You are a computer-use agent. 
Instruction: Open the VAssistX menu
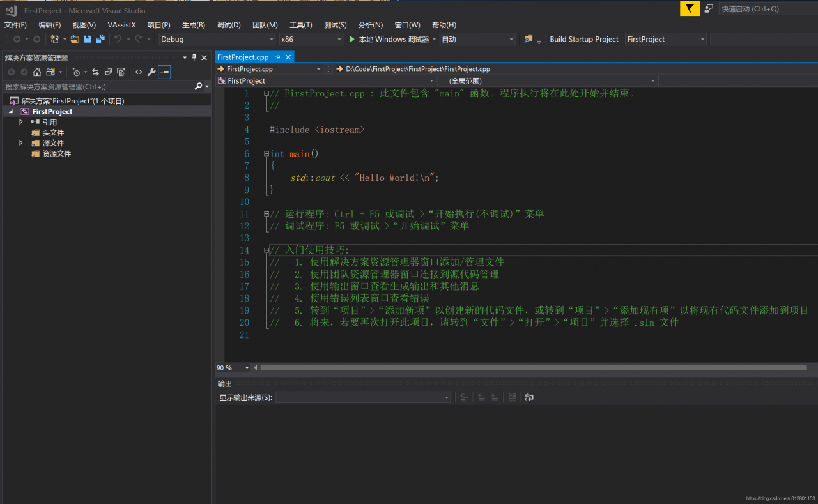click(121, 25)
